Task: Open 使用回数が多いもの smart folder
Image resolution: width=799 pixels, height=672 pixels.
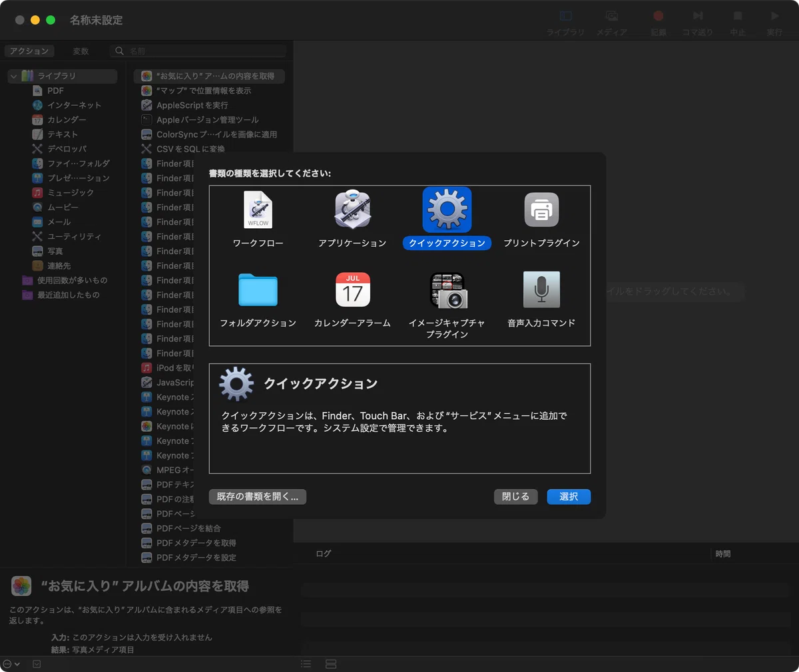Action: click(x=63, y=281)
